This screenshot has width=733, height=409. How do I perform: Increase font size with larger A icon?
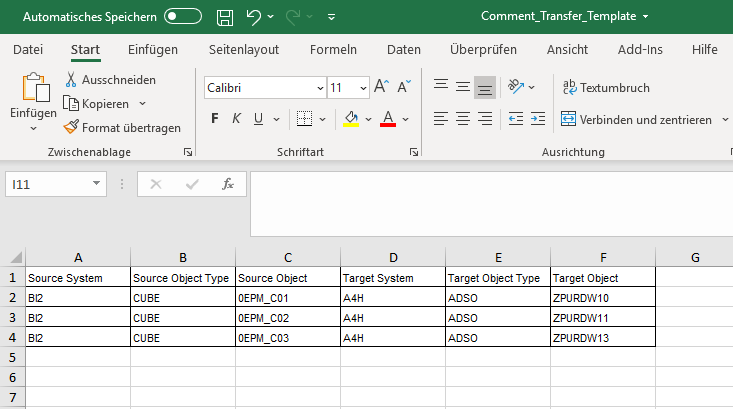click(381, 88)
